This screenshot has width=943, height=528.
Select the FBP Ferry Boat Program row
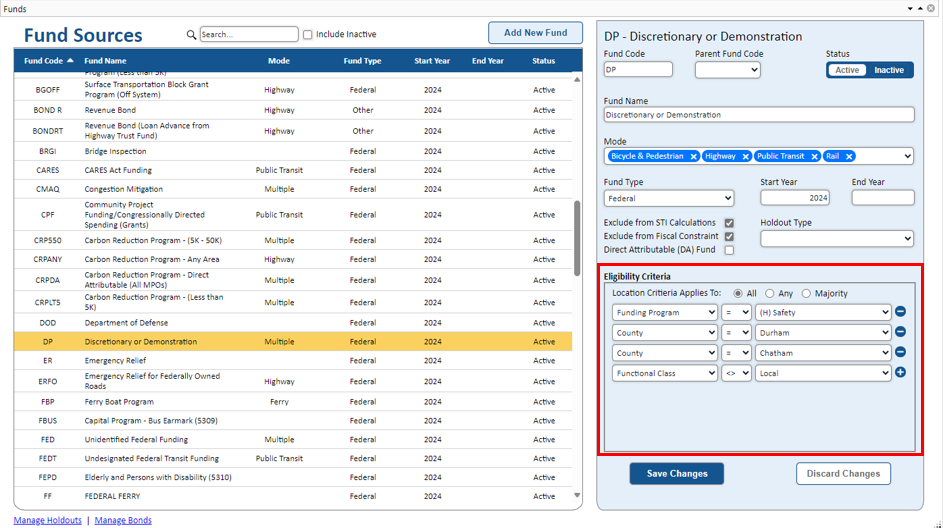293,402
